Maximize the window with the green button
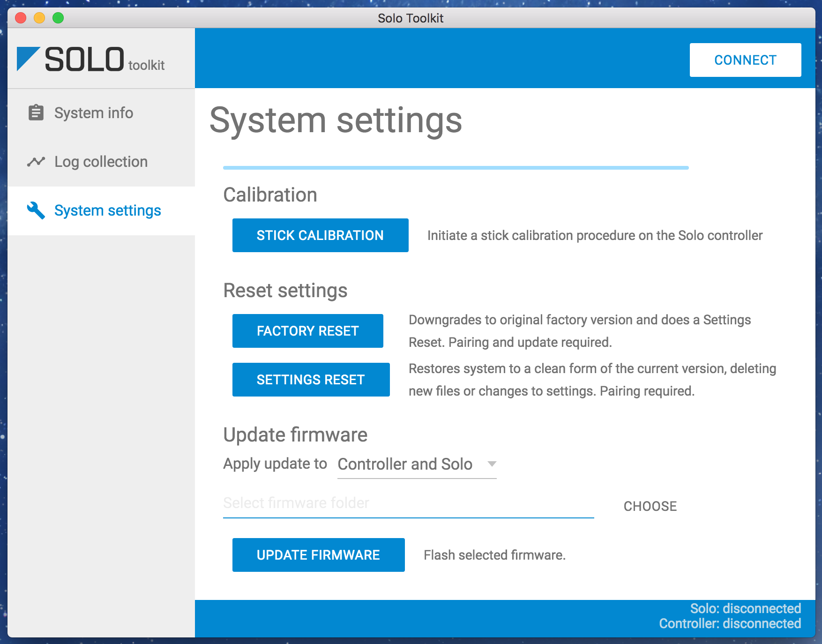 pos(58,18)
